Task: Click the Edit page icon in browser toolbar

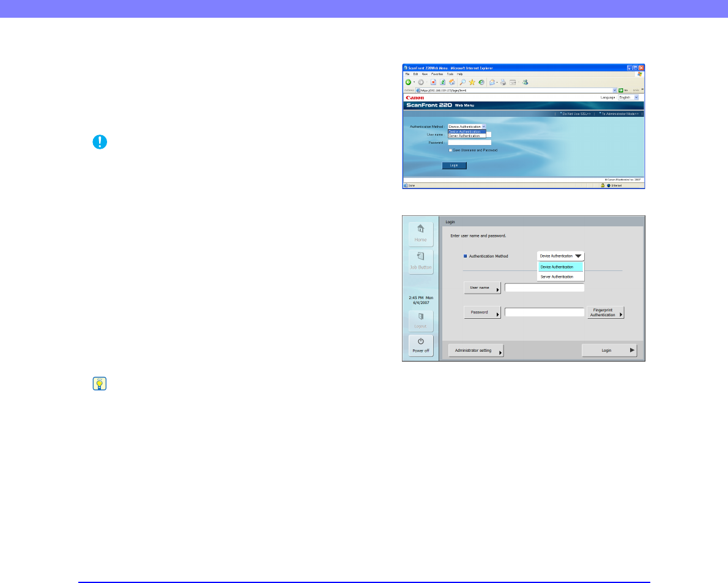Action: point(513,82)
